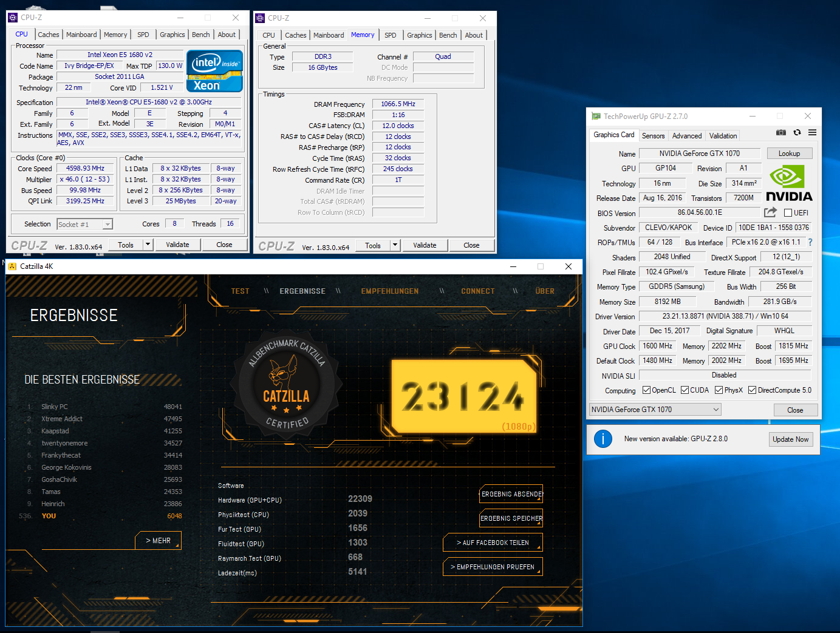The height and width of the screenshot is (633, 840).
Task: Open Tools dropdown arrow in left CPU-Z
Action: pos(148,245)
